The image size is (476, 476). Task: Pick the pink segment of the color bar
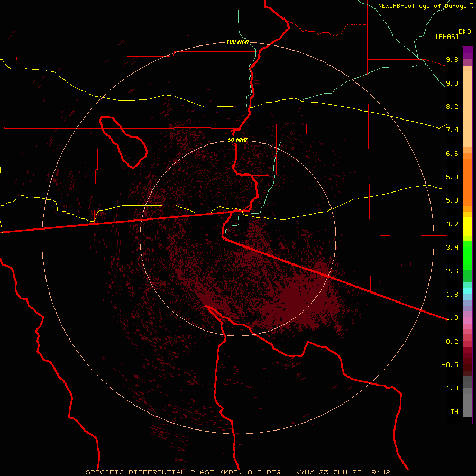pyautogui.click(x=467, y=321)
